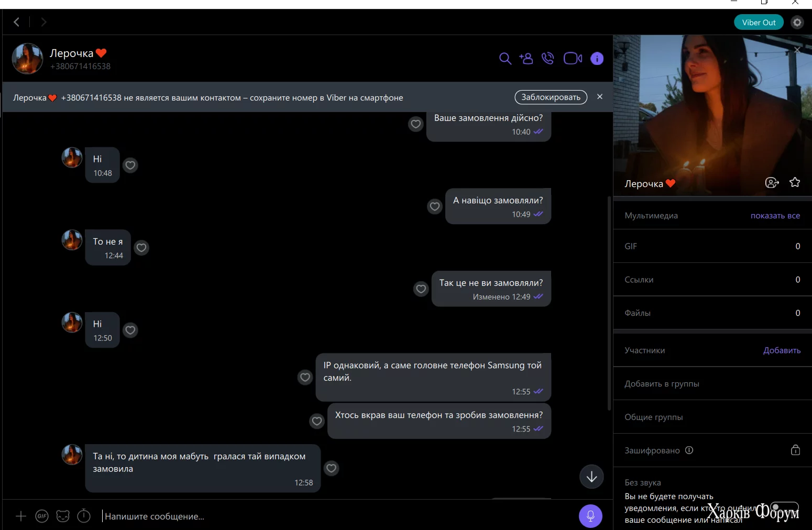Open Лерочка's avatar in the chat header

[27, 59]
